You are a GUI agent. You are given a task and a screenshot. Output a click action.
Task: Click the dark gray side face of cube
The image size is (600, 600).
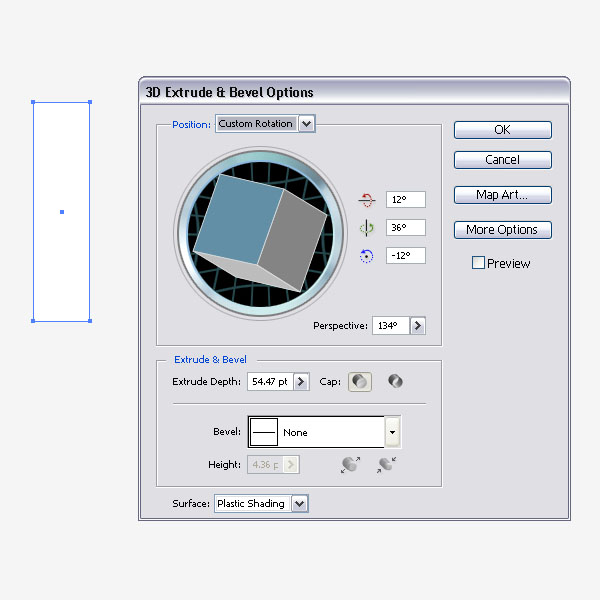click(292, 240)
